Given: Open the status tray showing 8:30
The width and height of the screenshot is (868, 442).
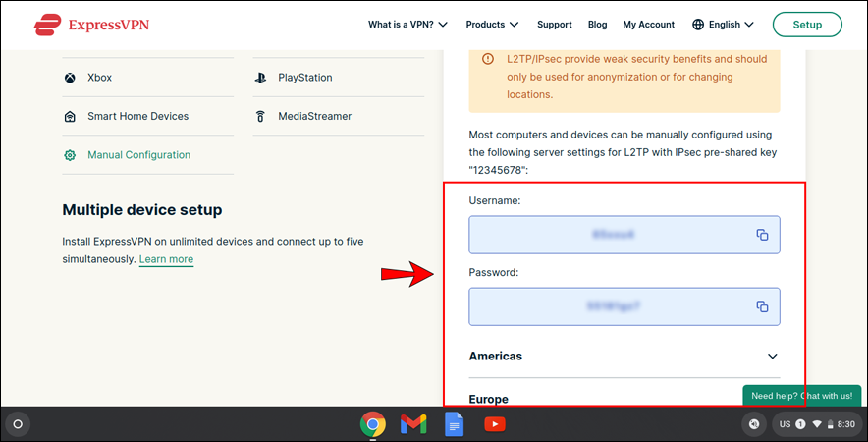Looking at the screenshot, I should [x=817, y=424].
